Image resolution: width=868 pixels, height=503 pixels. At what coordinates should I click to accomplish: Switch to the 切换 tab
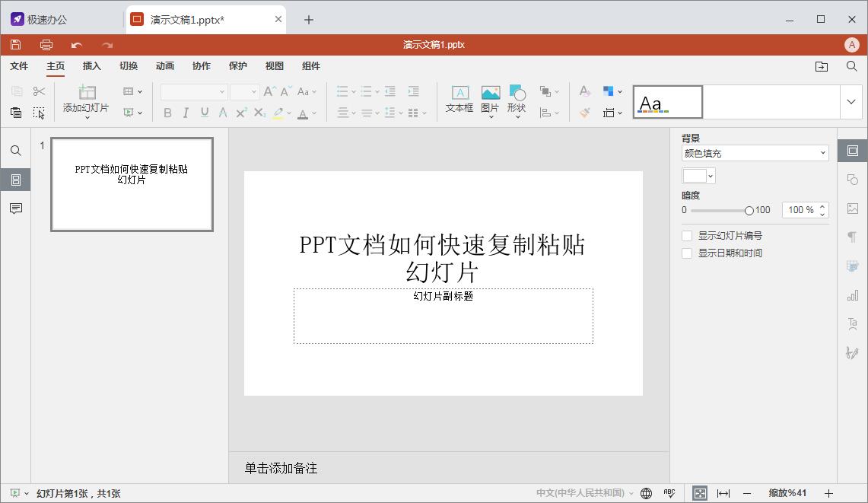click(x=129, y=66)
